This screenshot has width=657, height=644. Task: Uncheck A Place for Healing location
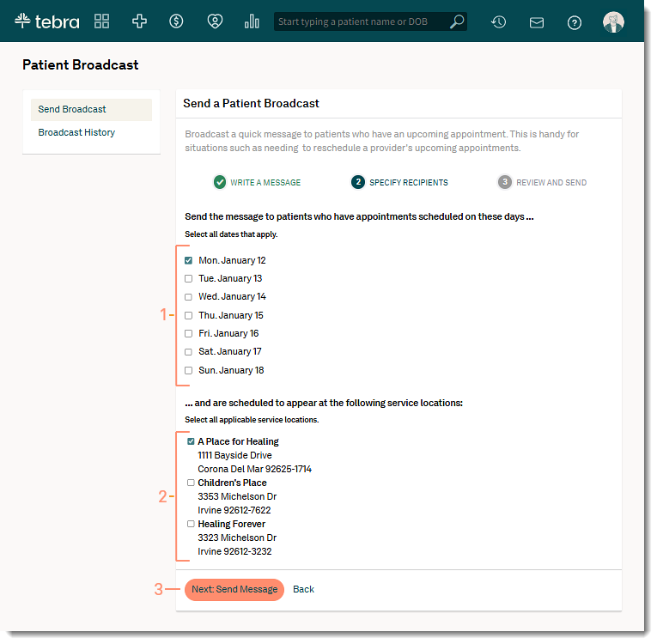click(191, 441)
